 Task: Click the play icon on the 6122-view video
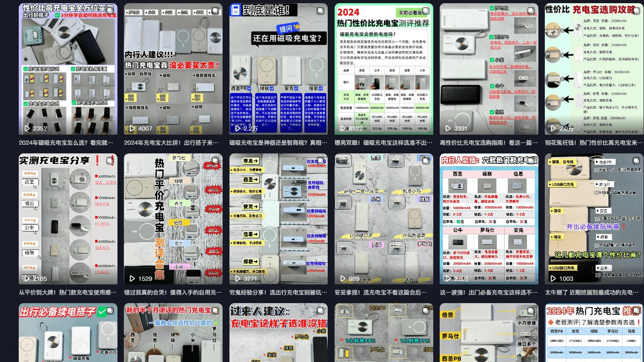click(x=343, y=128)
